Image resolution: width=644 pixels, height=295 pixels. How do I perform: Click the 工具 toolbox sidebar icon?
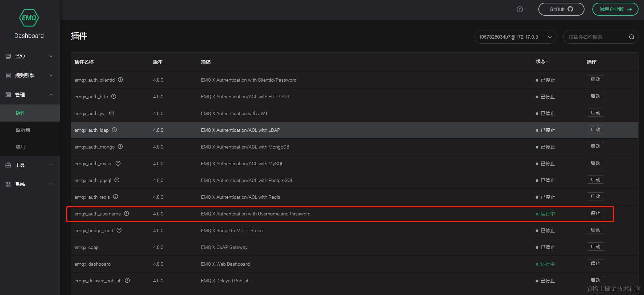pyautogui.click(x=8, y=165)
